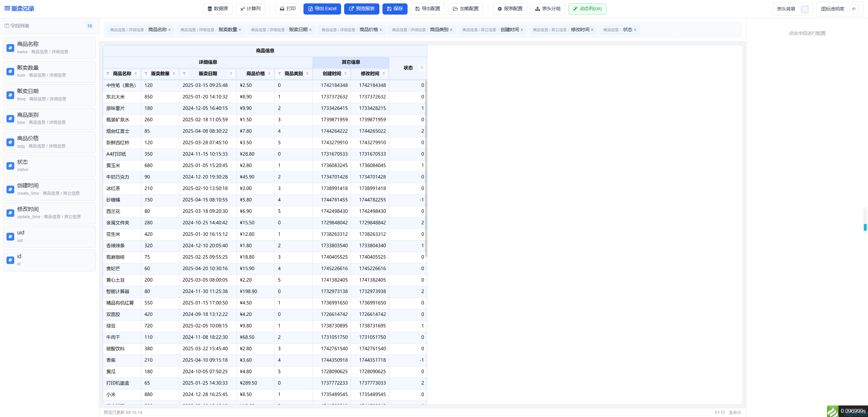Toggle 动态列(on) dynamic columns

(587, 9)
